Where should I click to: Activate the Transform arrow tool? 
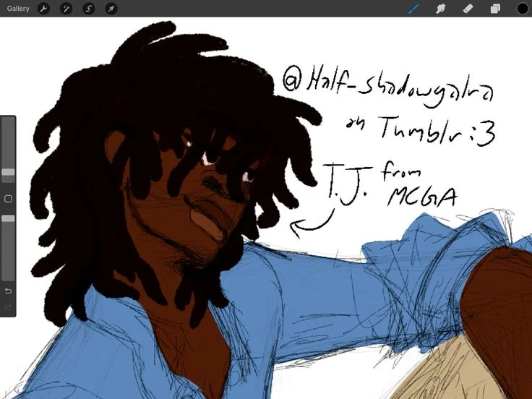pyautogui.click(x=111, y=9)
